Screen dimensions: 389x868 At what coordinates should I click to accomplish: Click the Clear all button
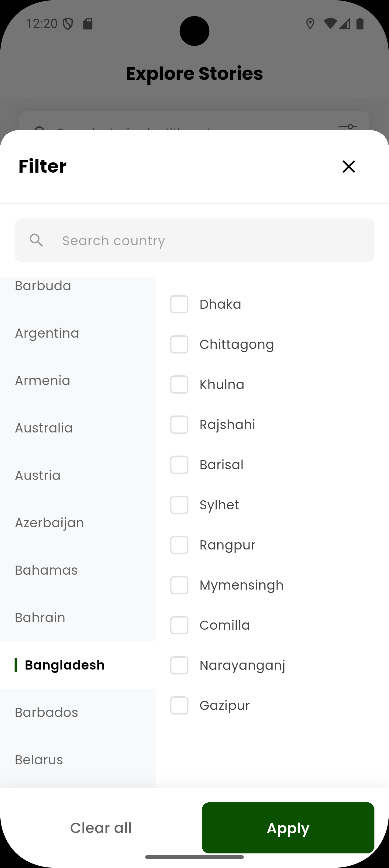pos(101,828)
